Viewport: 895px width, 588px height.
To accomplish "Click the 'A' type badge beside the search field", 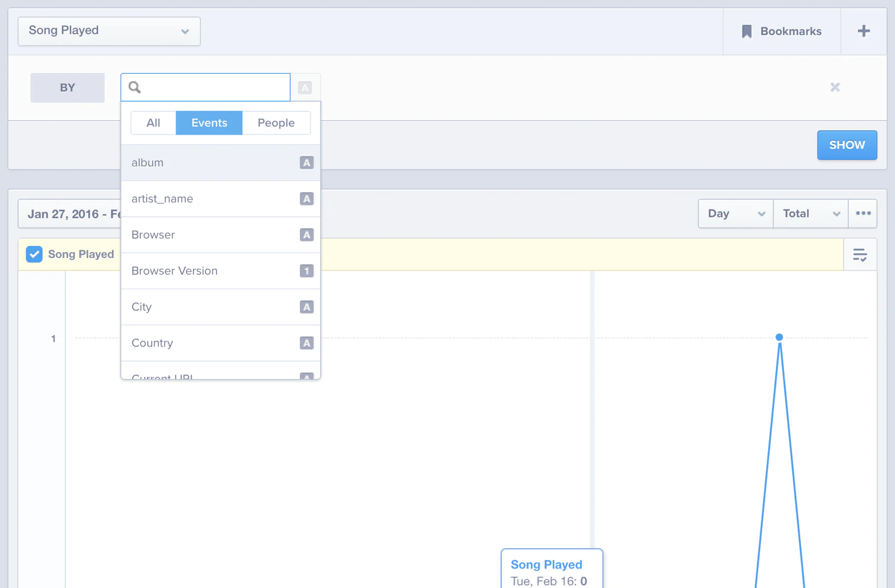I will click(x=305, y=87).
